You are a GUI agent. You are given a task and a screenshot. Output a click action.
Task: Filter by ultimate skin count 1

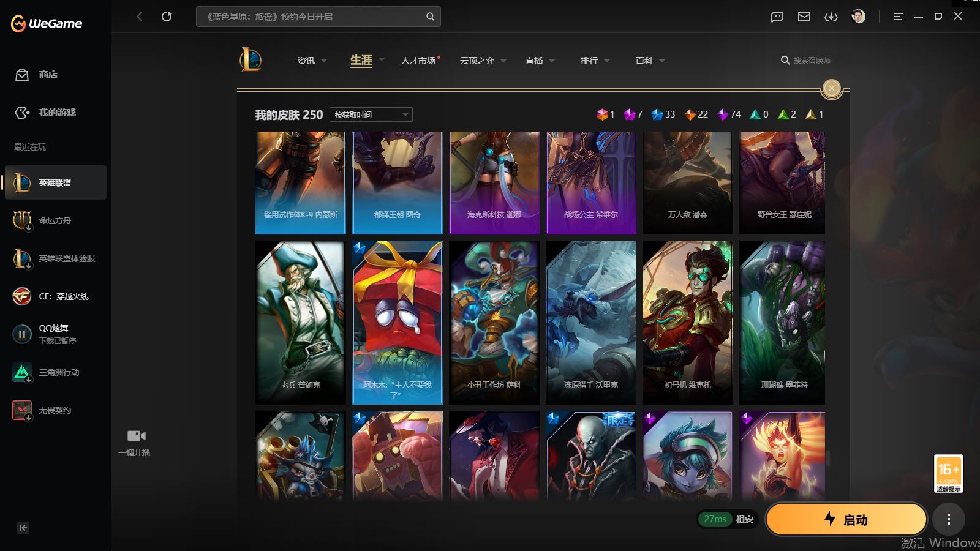[x=606, y=114]
